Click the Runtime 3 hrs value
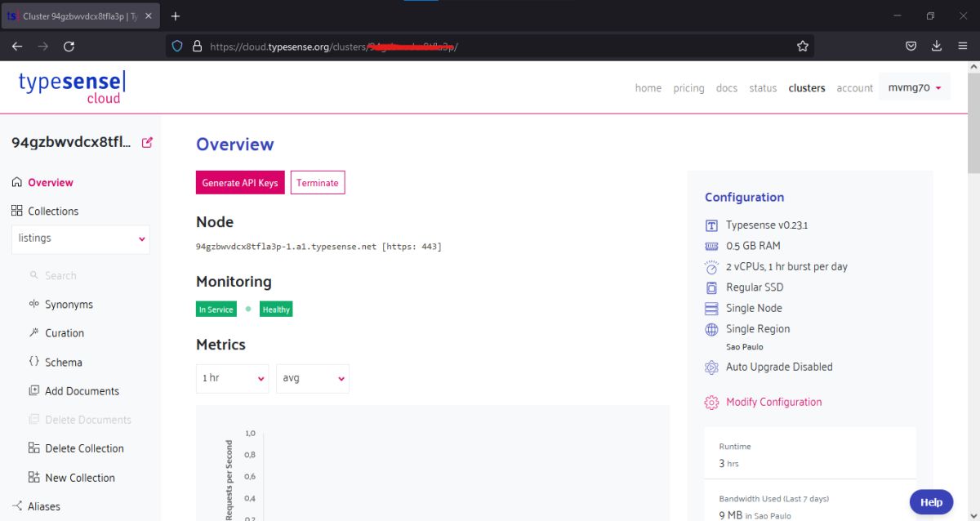This screenshot has width=980, height=521. point(728,463)
